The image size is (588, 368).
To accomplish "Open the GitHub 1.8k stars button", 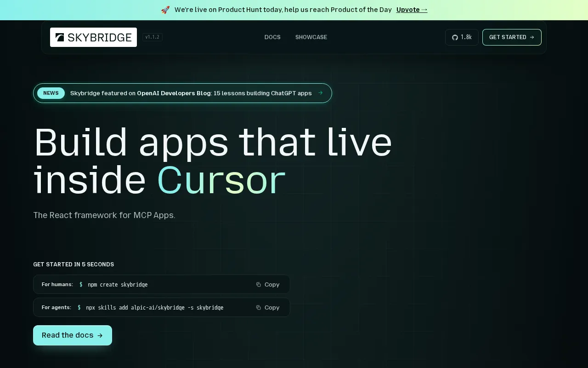I will coord(462,37).
